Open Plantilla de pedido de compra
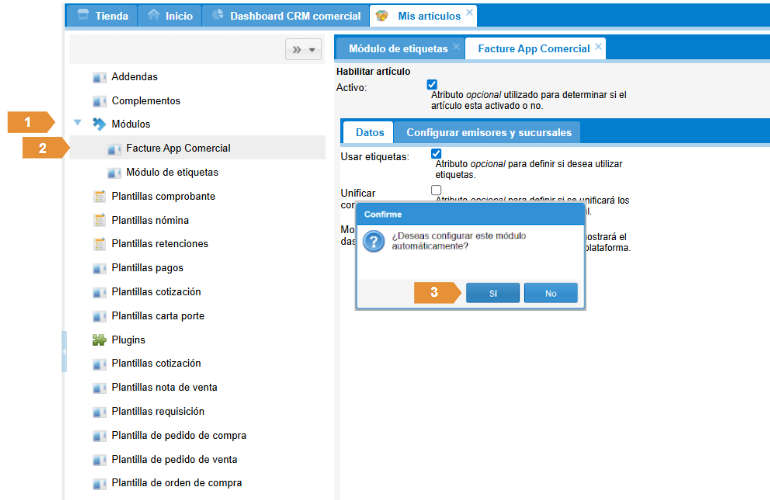The width and height of the screenshot is (770, 500). pyautogui.click(x=179, y=436)
